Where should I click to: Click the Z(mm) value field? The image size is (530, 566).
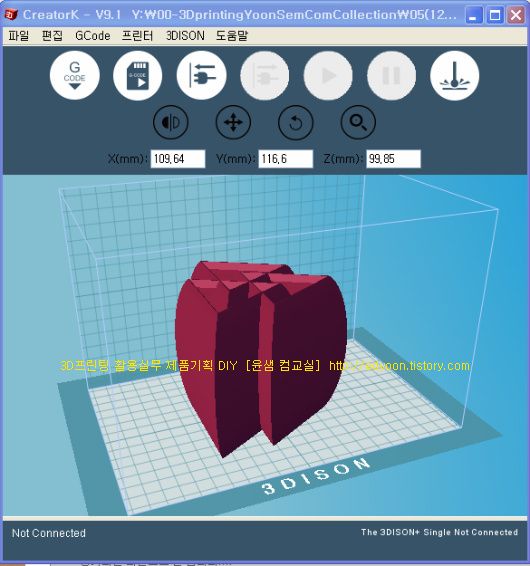(x=394, y=159)
